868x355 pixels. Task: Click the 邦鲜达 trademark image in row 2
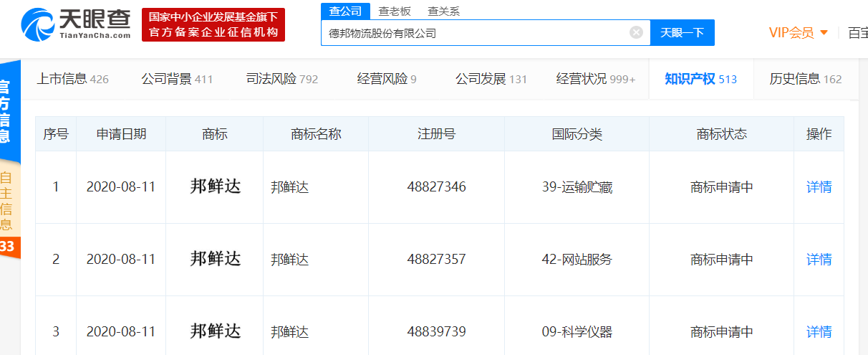(216, 259)
